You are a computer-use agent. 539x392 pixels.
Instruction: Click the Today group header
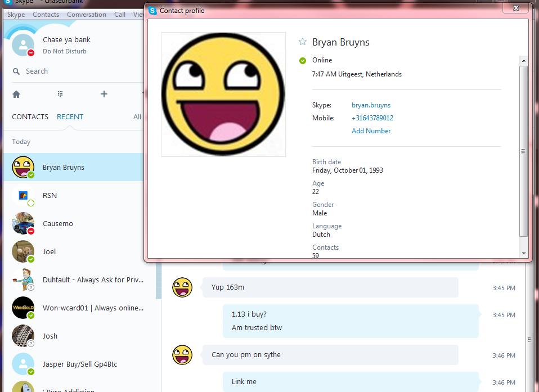[x=21, y=142]
